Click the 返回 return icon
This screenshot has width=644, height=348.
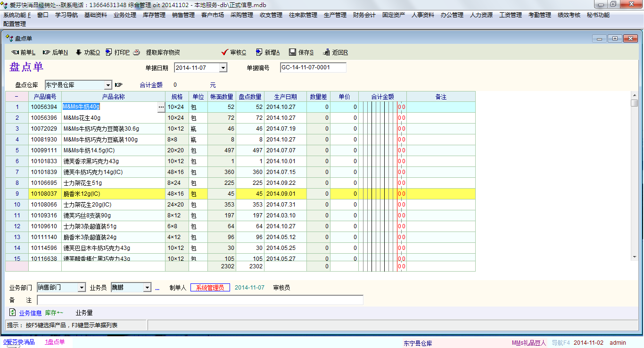326,52
